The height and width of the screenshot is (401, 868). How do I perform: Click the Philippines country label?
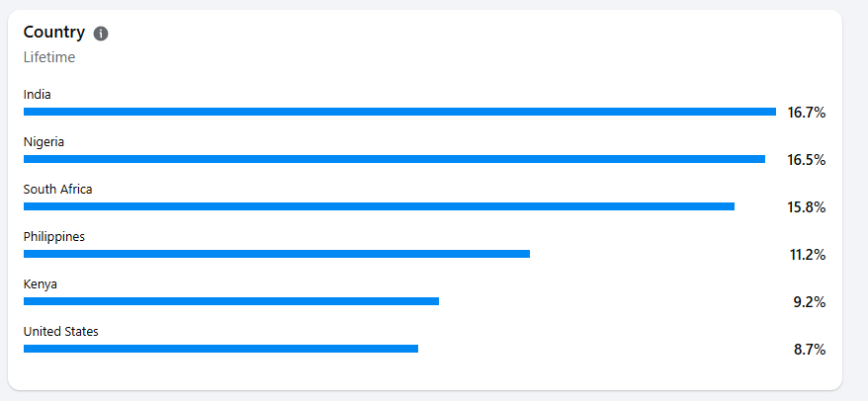[x=54, y=237]
